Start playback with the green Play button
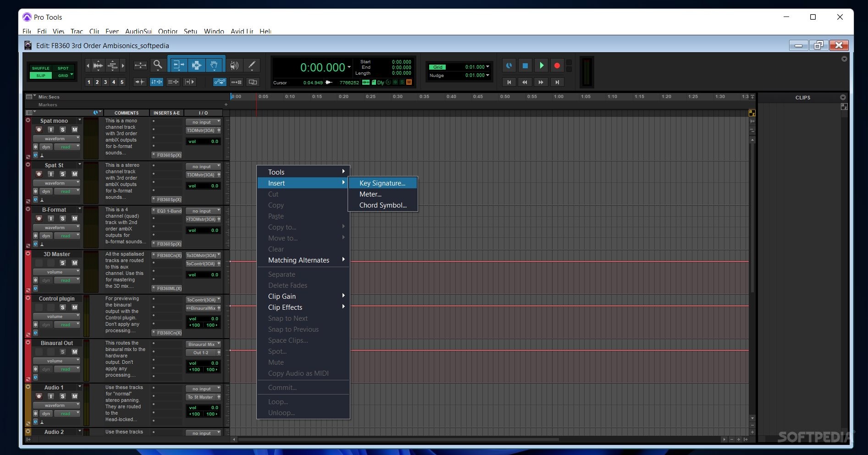This screenshot has width=868, height=455. [x=541, y=66]
